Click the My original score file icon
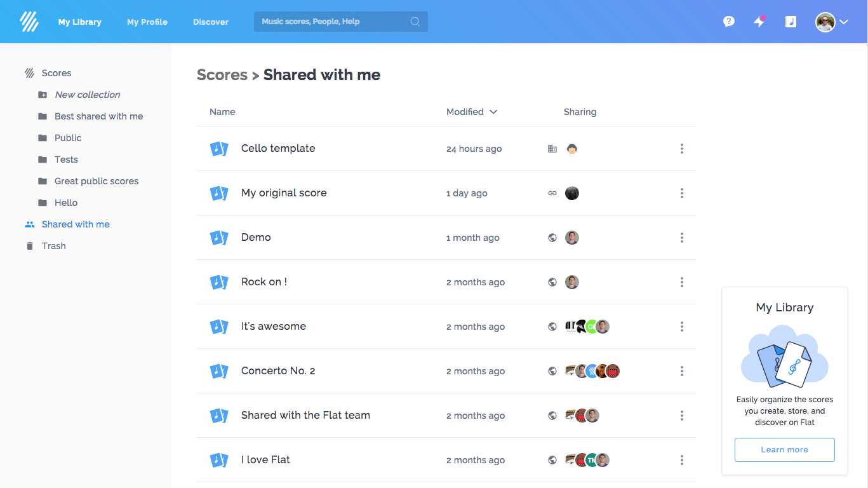This screenshot has height=488, width=868. click(x=219, y=193)
